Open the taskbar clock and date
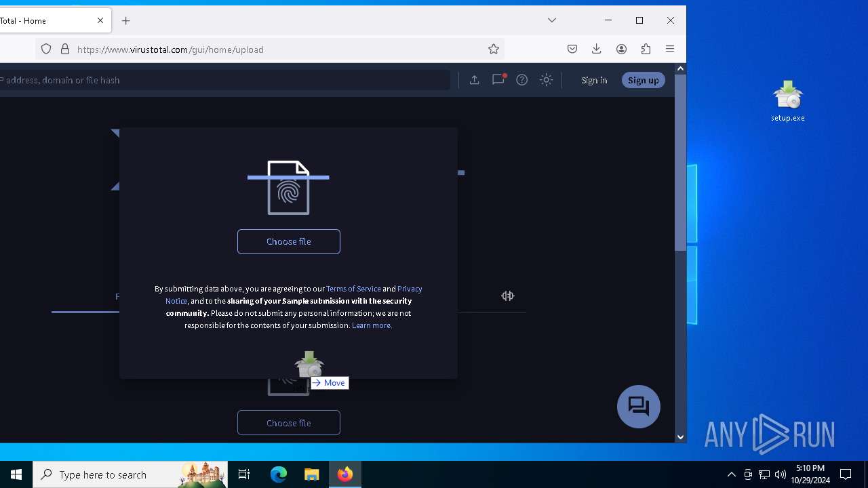Screen dimensions: 868x488 point(810,474)
